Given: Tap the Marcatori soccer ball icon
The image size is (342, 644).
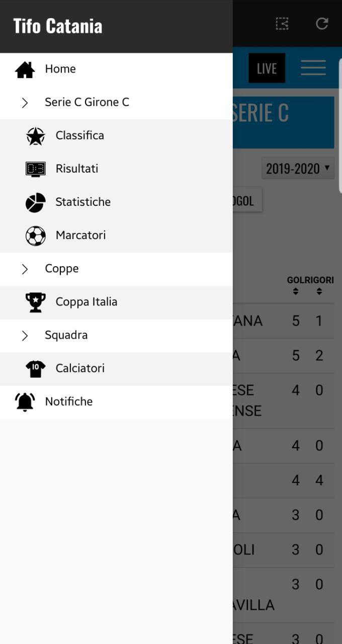Looking at the screenshot, I should tap(35, 235).
